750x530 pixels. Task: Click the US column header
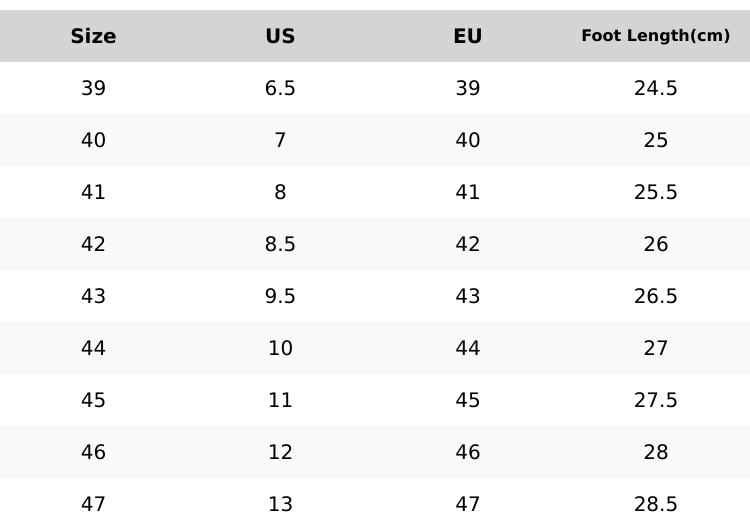click(x=280, y=36)
